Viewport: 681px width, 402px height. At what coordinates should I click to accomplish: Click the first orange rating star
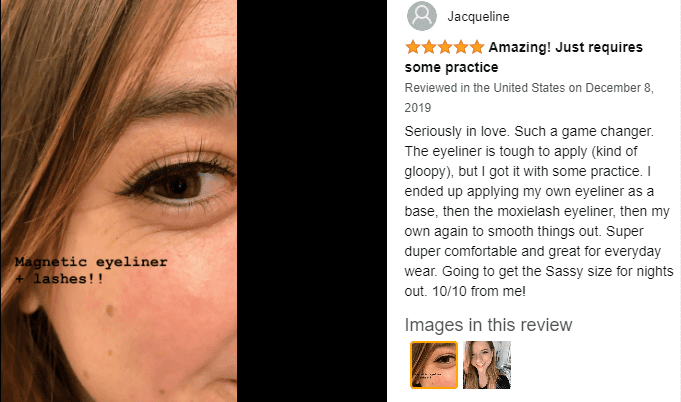point(413,47)
